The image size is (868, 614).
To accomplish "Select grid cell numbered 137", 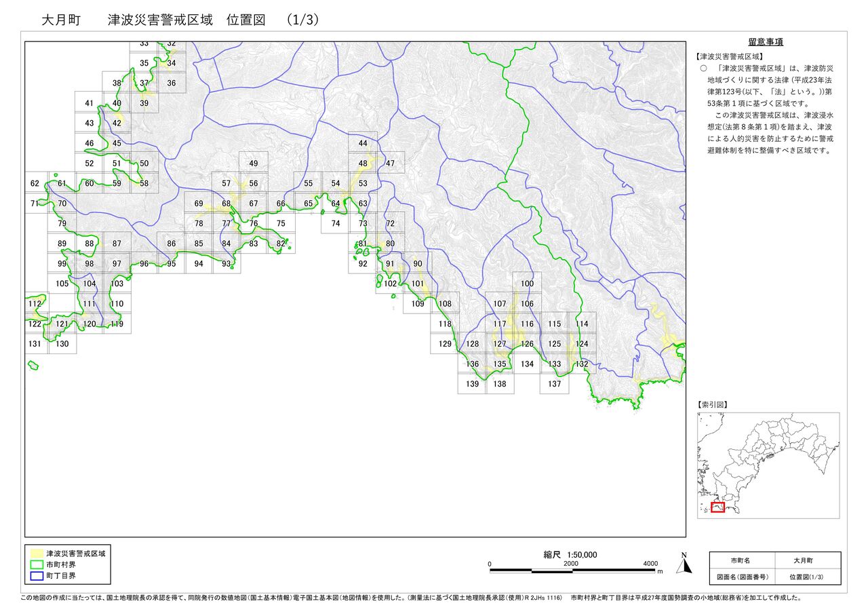I will click(555, 384).
